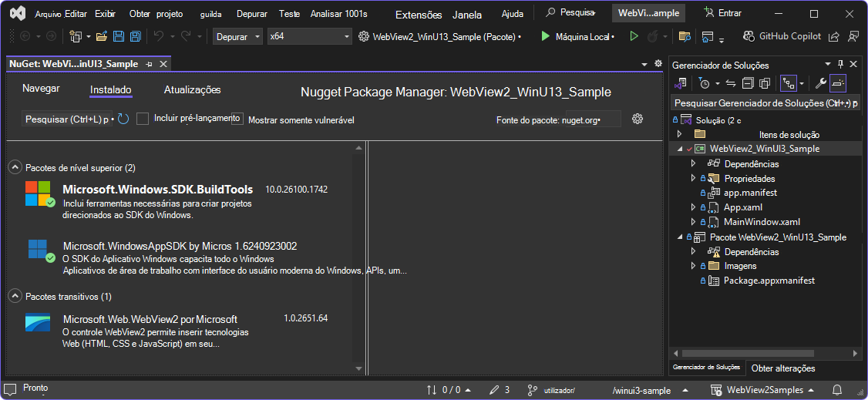Open the Exibir menu

coord(106,14)
